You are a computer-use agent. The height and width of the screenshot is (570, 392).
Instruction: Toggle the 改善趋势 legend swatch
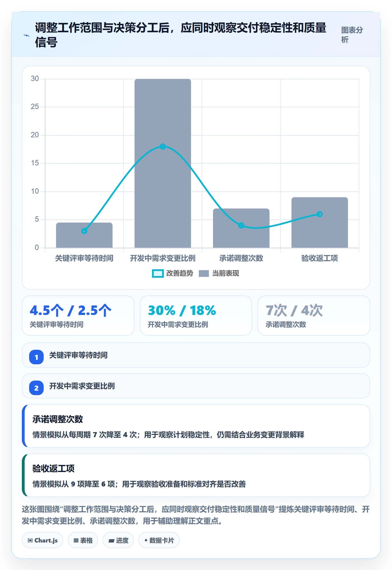[158, 274]
